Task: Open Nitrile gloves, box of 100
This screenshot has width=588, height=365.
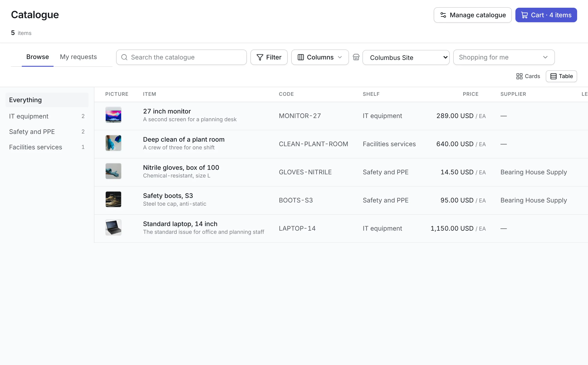Action: pyautogui.click(x=181, y=168)
